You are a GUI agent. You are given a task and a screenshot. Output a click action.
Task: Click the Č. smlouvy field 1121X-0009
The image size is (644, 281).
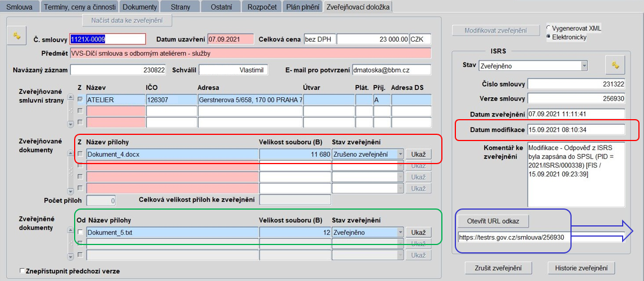pos(108,39)
